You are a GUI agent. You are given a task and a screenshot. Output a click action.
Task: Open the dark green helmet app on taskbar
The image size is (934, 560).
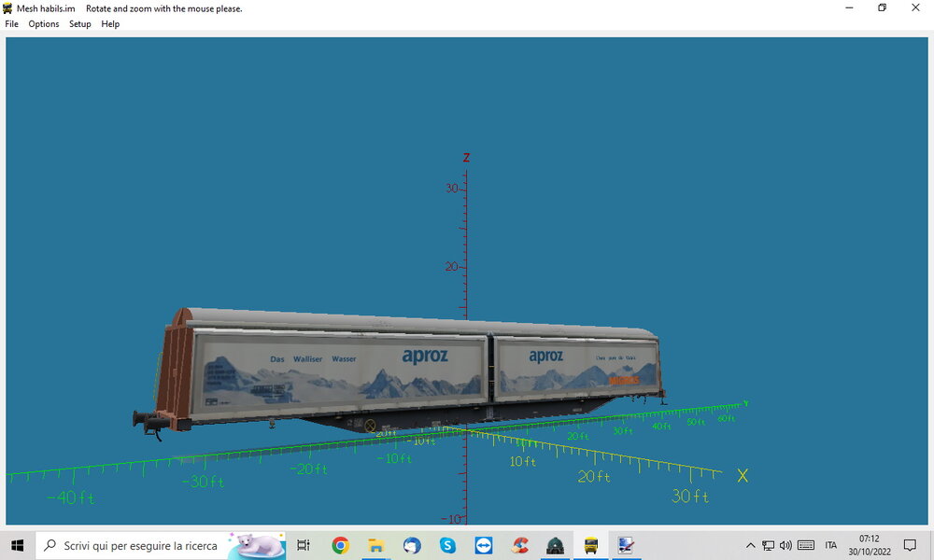(555, 545)
